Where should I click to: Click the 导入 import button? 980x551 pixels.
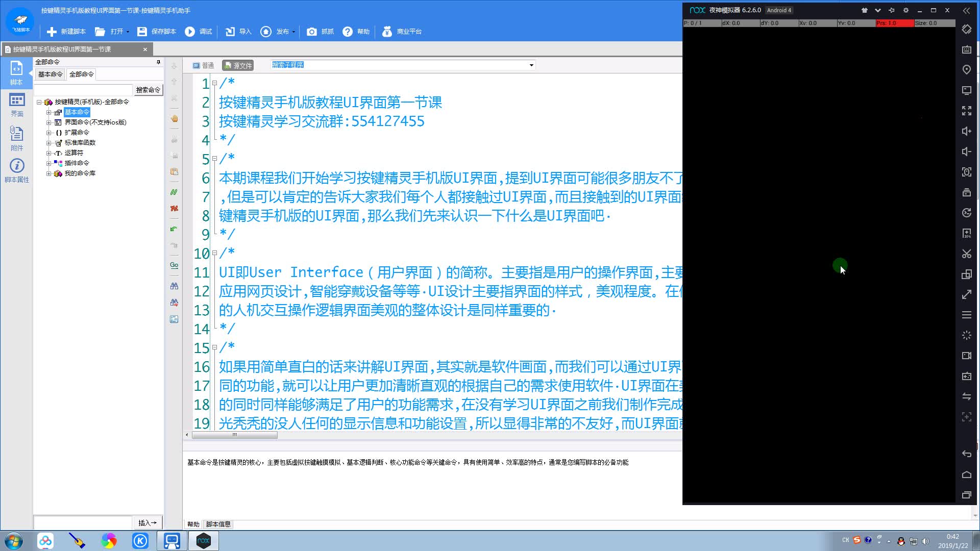tap(238, 32)
